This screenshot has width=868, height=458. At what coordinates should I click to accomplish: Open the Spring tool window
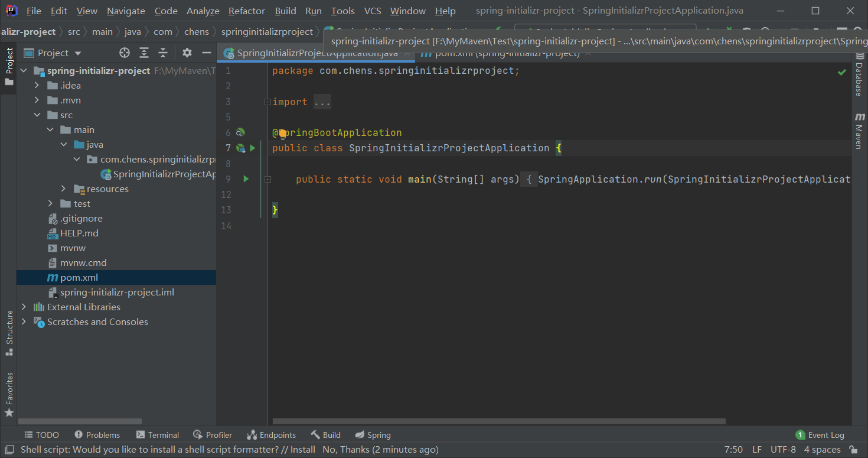click(373, 435)
